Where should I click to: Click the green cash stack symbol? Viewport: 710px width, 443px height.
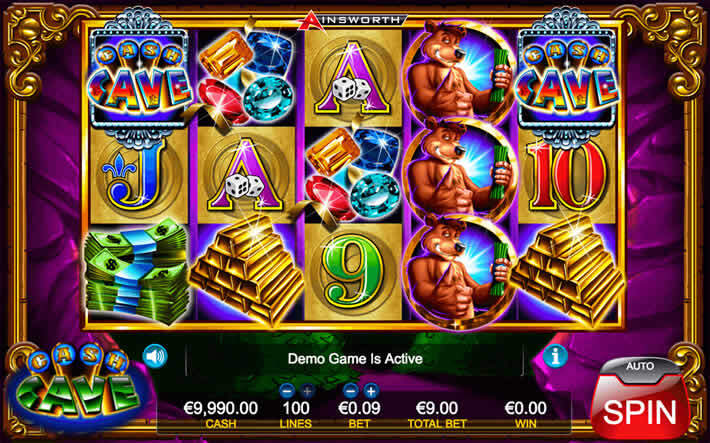[x=137, y=272]
